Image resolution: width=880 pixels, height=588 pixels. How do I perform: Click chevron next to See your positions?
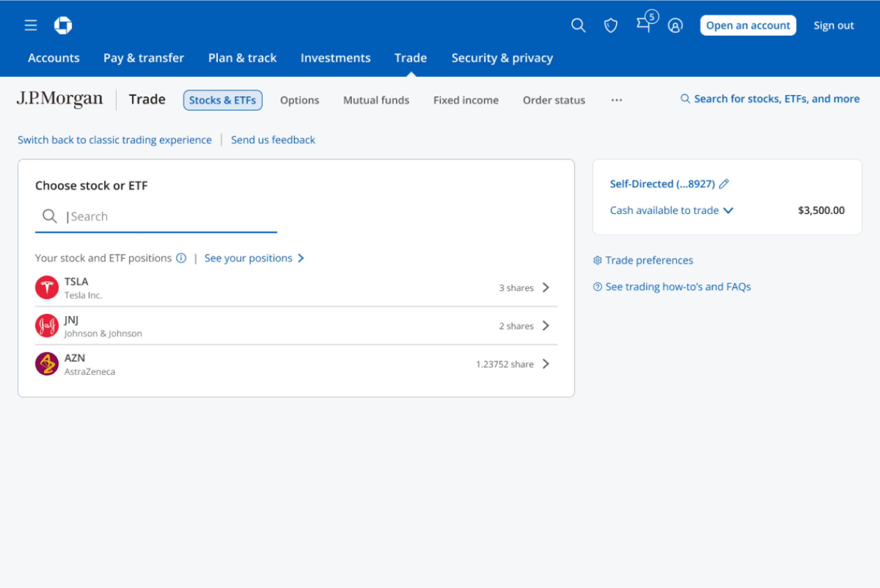point(301,258)
